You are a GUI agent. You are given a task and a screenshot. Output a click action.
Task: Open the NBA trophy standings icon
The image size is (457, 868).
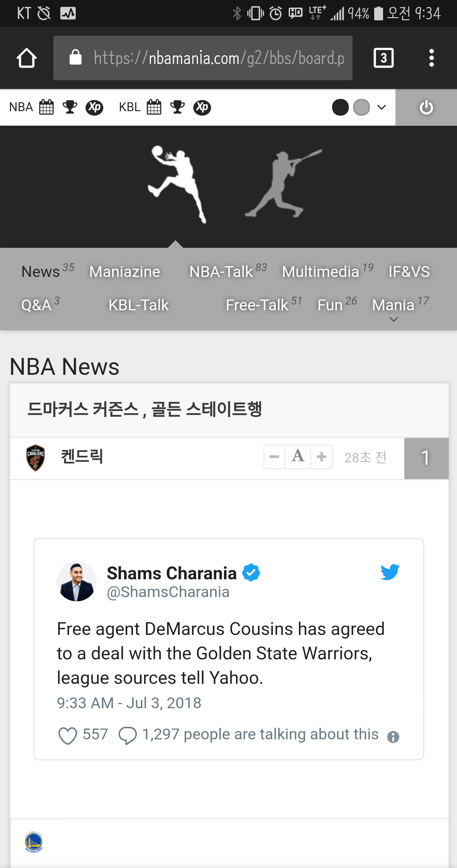pyautogui.click(x=70, y=107)
